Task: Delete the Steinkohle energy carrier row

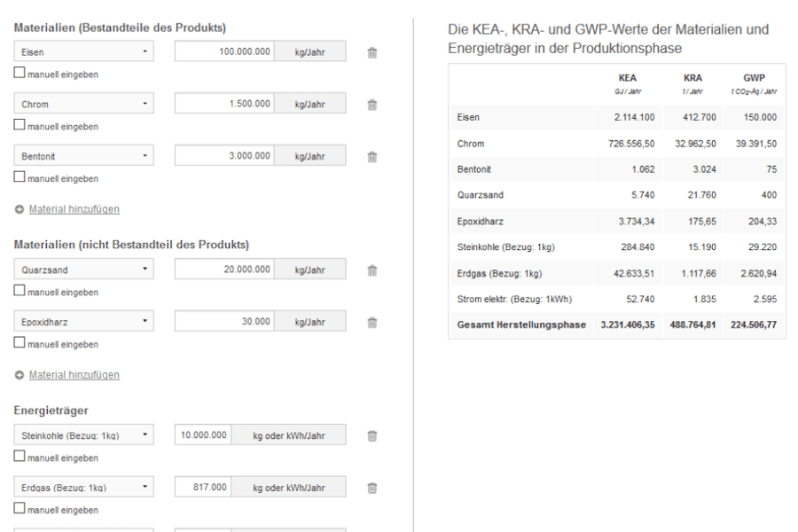Action: [x=372, y=436]
